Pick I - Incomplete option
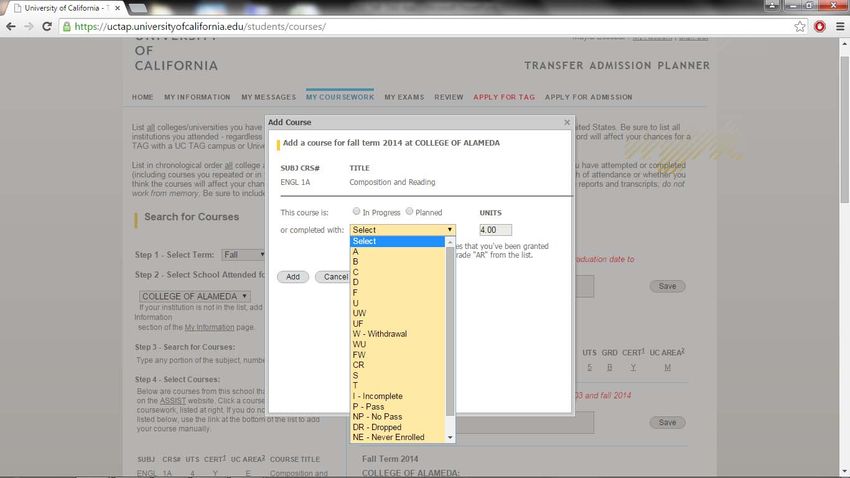 397,396
